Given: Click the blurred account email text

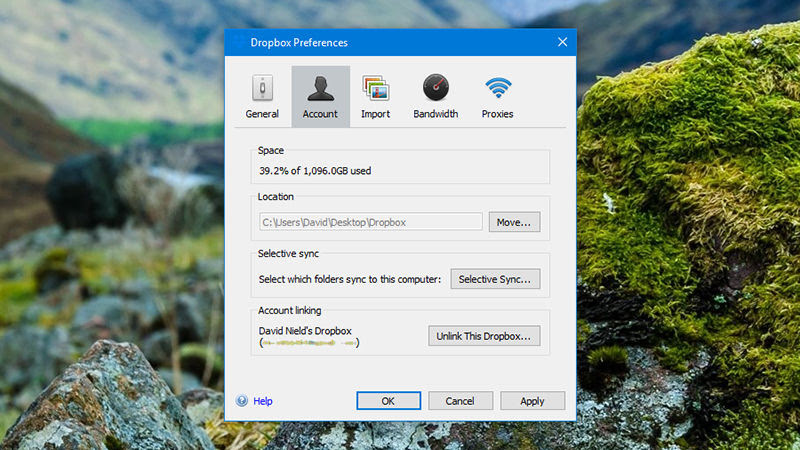Looking at the screenshot, I should 309,343.
